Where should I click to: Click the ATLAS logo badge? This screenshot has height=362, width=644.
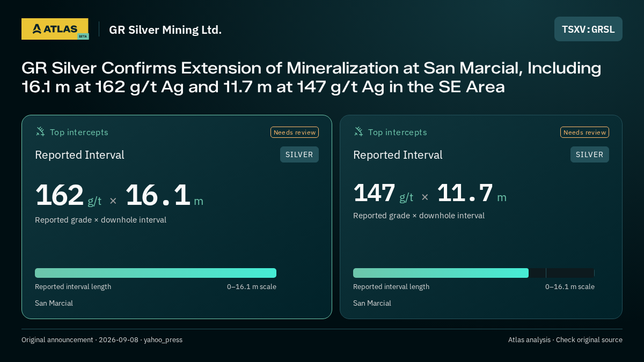click(x=55, y=29)
